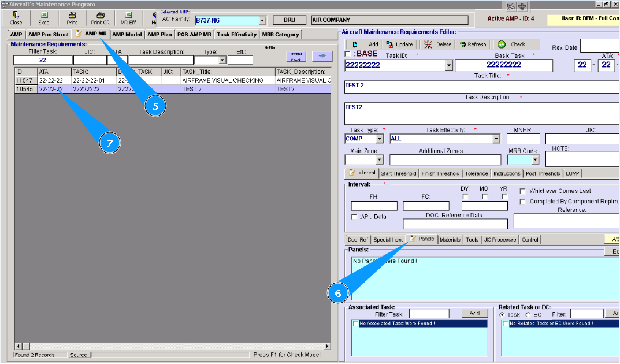Tick the No Related Tasks or EC checkbox
Image resolution: width=620 pixels, height=364 pixels.
(x=506, y=324)
